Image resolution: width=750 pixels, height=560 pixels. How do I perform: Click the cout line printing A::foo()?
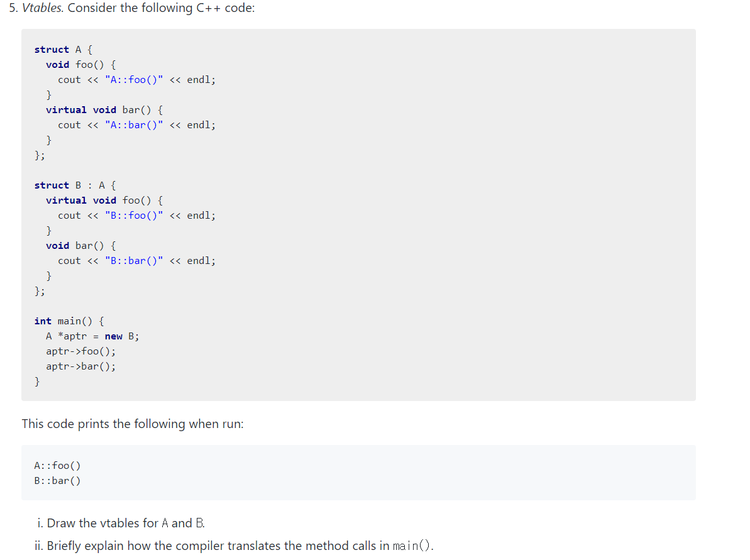click(136, 79)
